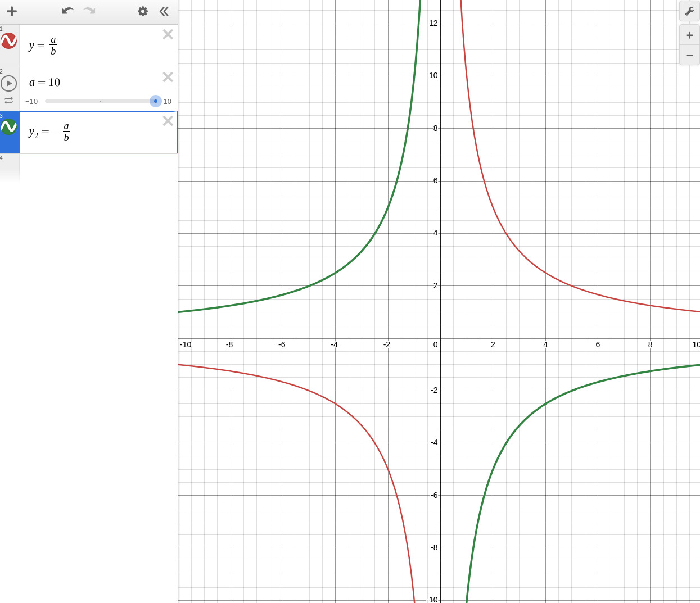This screenshot has height=603, width=700.
Task: Delete the a = 10 slider expression
Action: point(168,77)
